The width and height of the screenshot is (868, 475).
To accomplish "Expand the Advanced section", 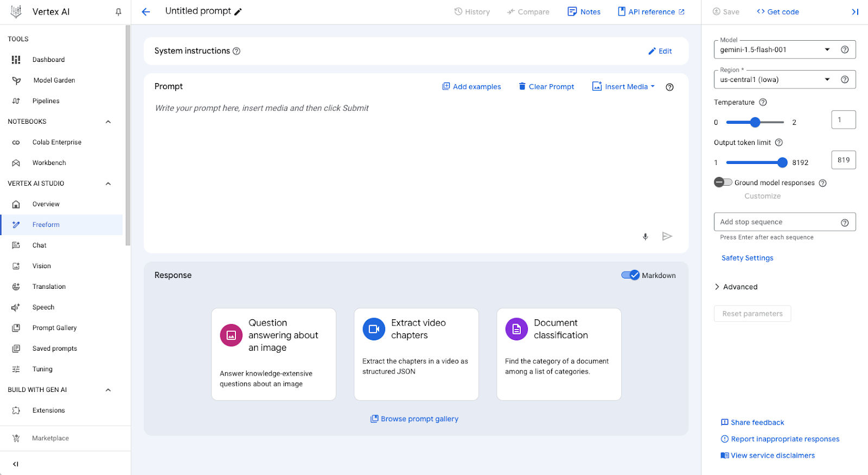I will pyautogui.click(x=736, y=287).
